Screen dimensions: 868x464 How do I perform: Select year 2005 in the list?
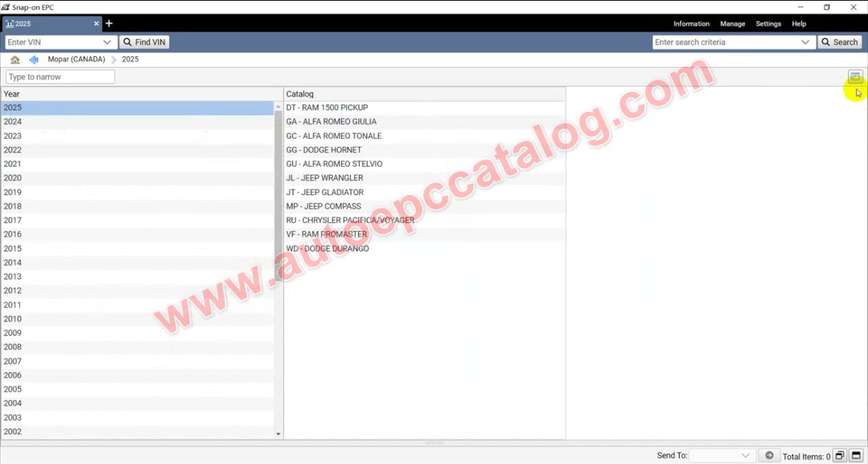point(137,389)
